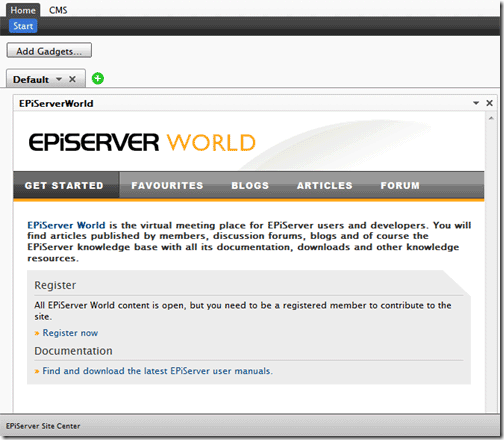Image resolution: width=504 pixels, height=440 pixels.
Task: Click the EPiServer World intro text link
Action: (x=66, y=225)
